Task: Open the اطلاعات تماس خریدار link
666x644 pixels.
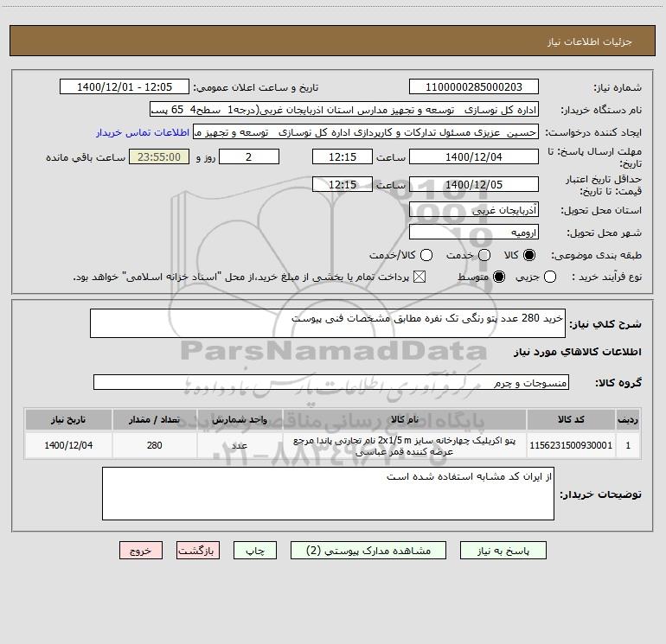Action: [x=143, y=132]
